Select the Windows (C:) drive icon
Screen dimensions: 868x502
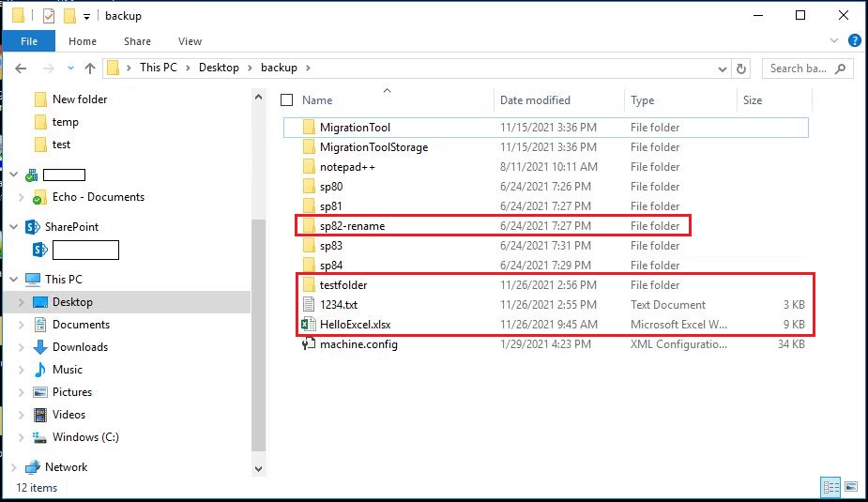(39, 437)
